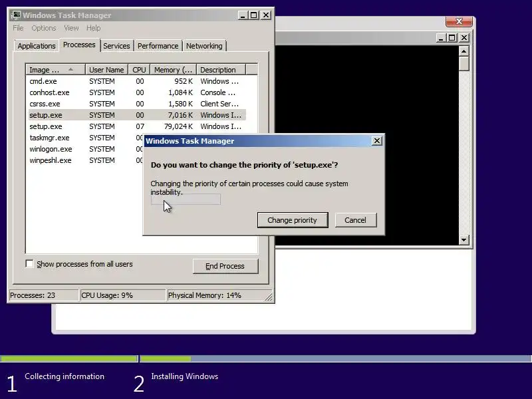Open the Networking tab

[204, 46]
